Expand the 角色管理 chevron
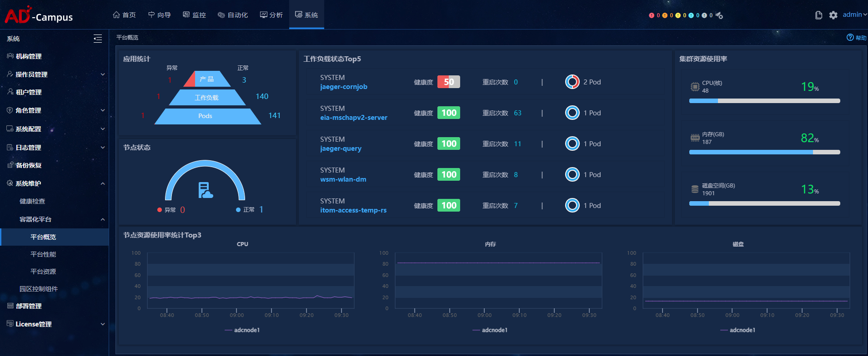The width and height of the screenshot is (868, 356). tap(103, 110)
